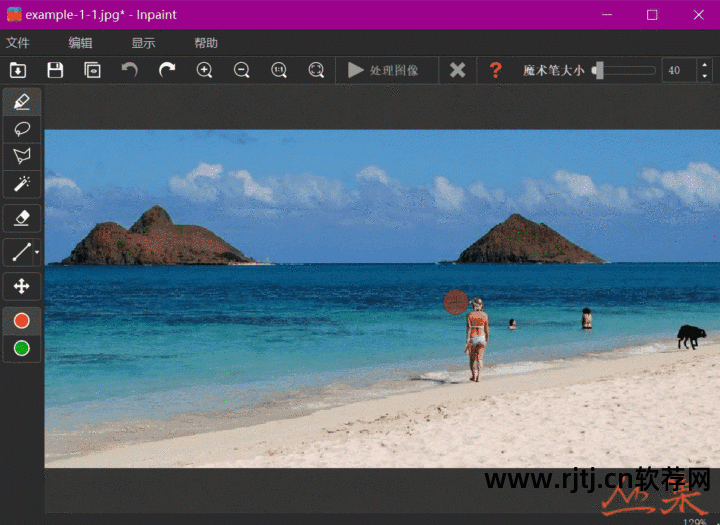The height and width of the screenshot is (525, 720).
Task: Zoom in with the magnifier plus icon
Action: point(204,70)
